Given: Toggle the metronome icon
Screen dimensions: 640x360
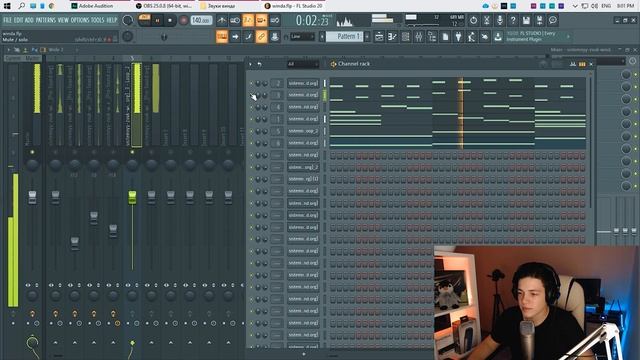Looking at the screenshot, I should tap(222, 20).
